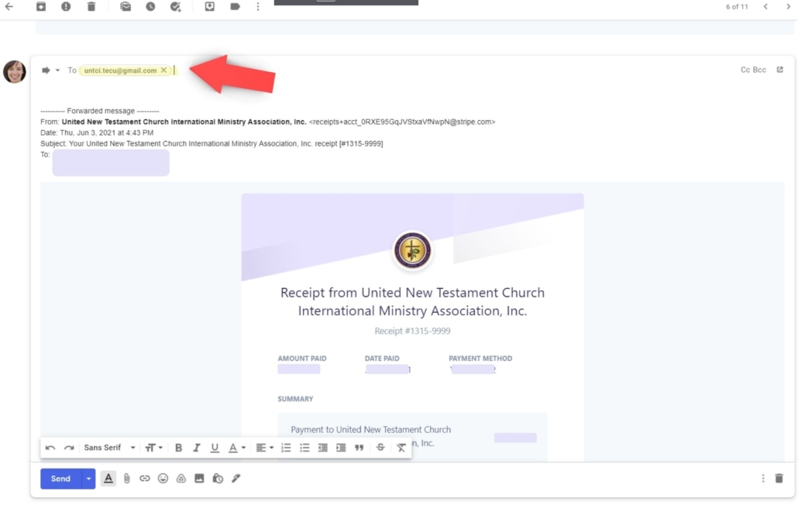Remove untci.tecu@gmail.com recipient chip
Image resolution: width=798 pixels, height=532 pixels.
pyautogui.click(x=163, y=70)
